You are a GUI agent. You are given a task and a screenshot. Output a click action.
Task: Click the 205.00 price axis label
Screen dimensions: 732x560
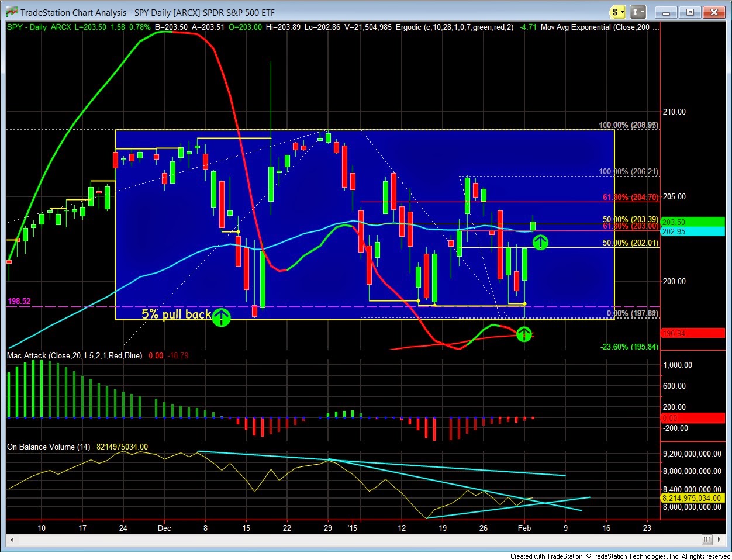tap(674, 196)
